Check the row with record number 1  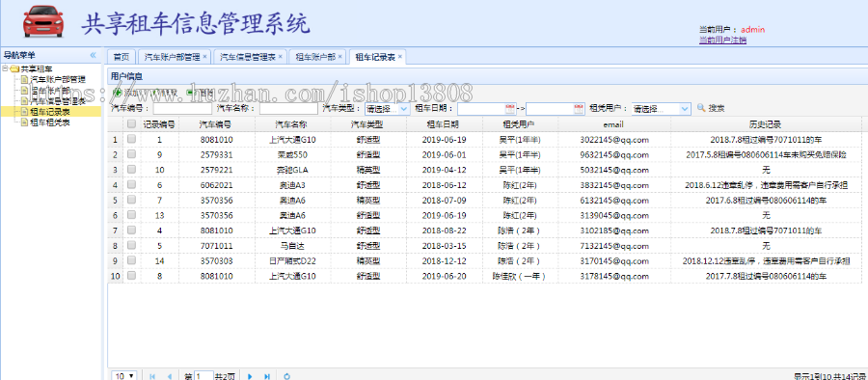pos(131,140)
